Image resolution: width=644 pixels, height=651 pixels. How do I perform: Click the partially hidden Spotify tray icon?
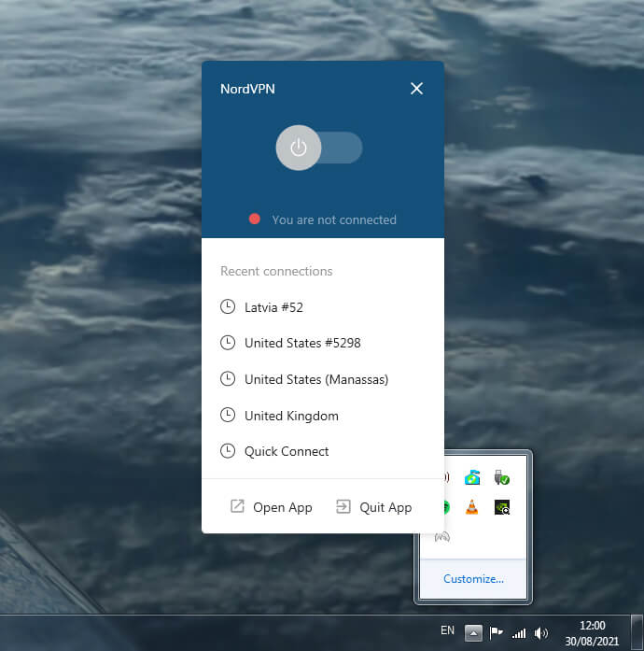(x=446, y=507)
